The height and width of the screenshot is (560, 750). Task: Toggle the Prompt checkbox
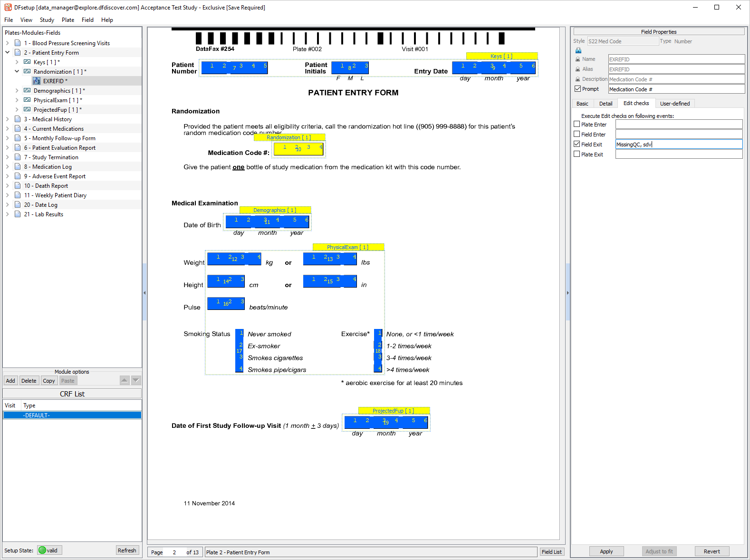coord(578,89)
